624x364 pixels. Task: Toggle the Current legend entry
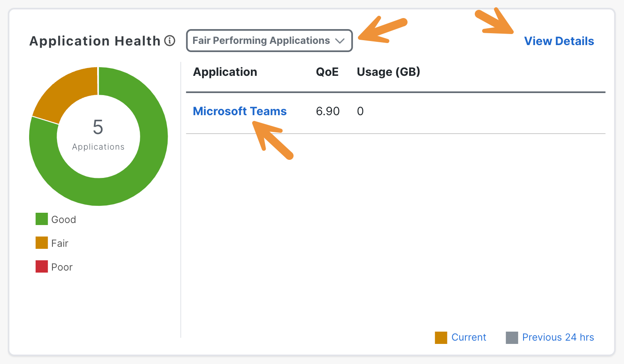460,337
